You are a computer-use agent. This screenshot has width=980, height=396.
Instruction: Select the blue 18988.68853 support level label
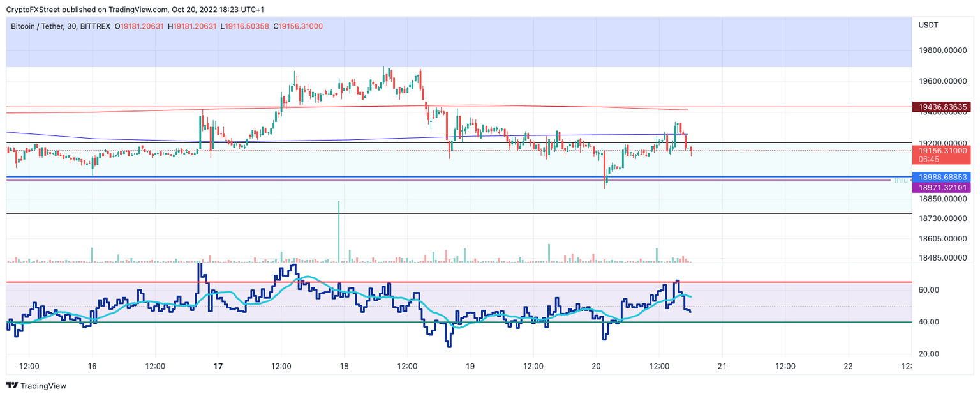(x=943, y=177)
